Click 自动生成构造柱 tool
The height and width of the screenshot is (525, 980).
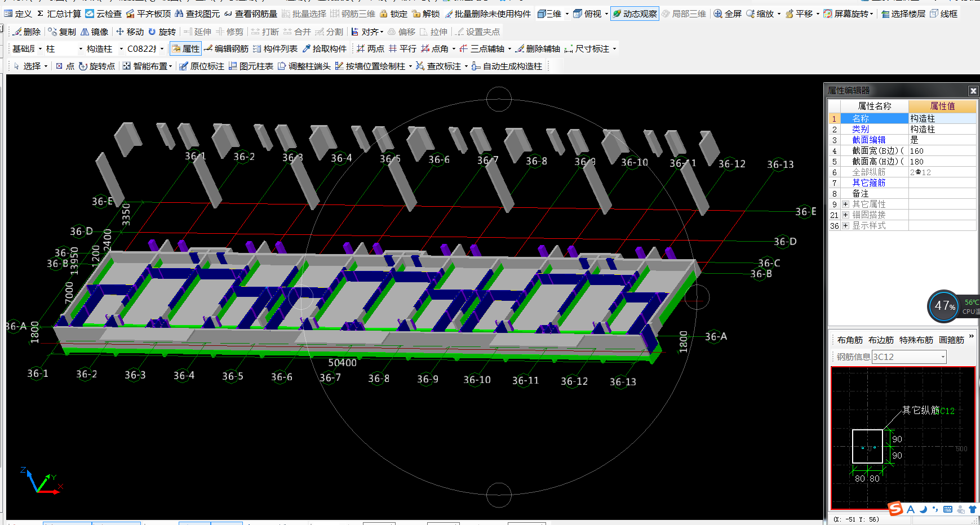[x=507, y=66]
